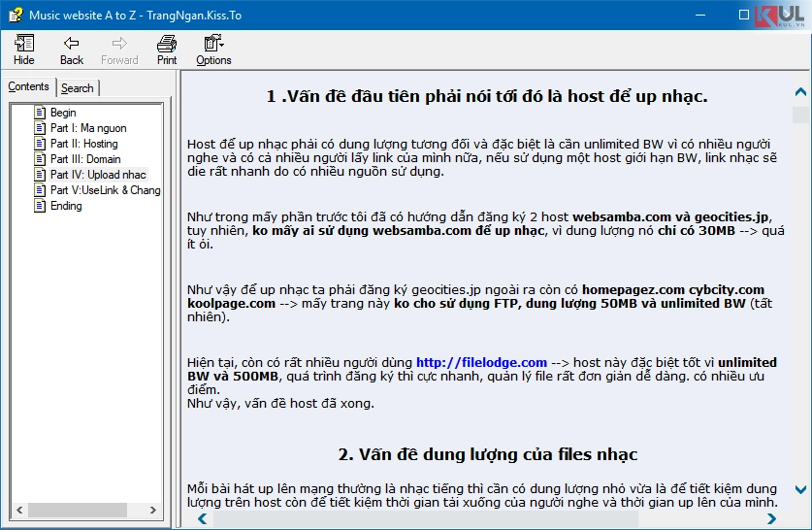
Task: Click contents pane horizontal scrollbar thumb
Action: tap(78, 510)
